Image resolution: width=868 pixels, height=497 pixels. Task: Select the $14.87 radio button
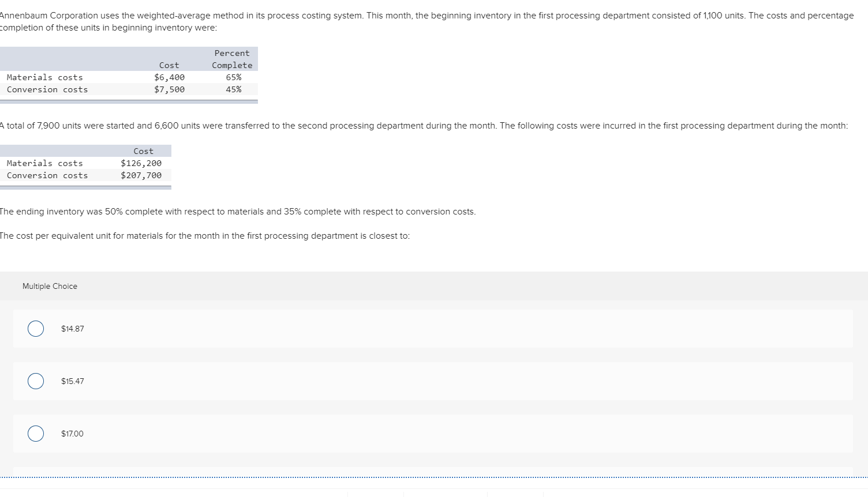click(35, 328)
